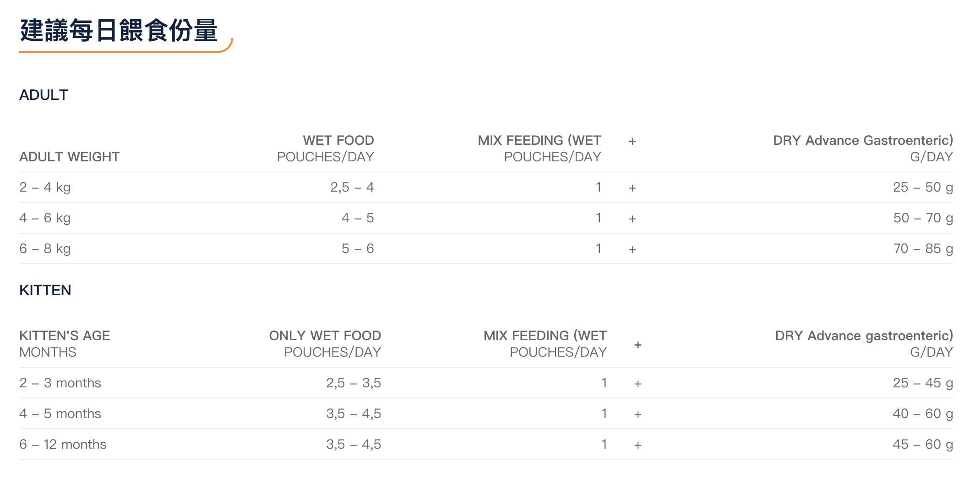The image size is (980, 485).
Task: Select the KITTEN'S AGE column header
Action: click(x=65, y=336)
